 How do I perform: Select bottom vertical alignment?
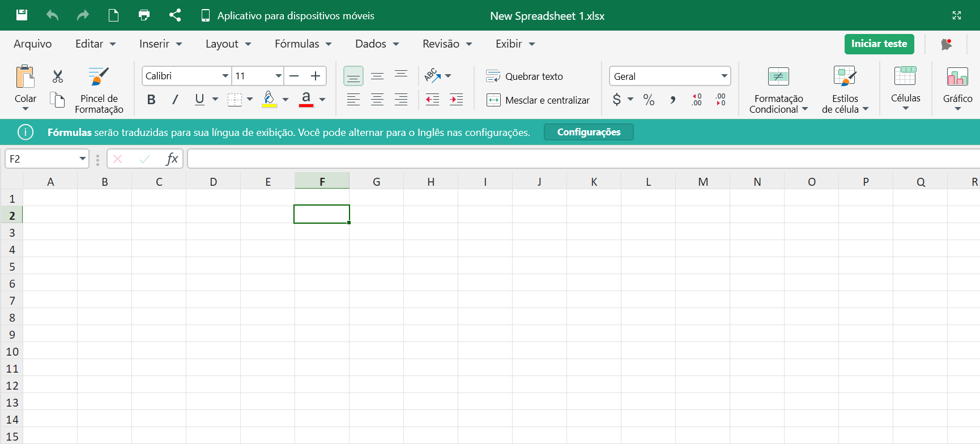pos(353,76)
